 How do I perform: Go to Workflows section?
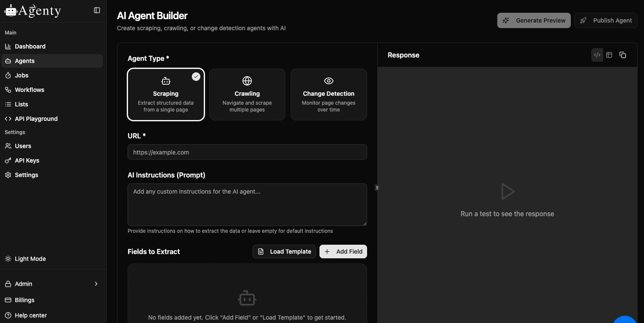pyautogui.click(x=29, y=90)
